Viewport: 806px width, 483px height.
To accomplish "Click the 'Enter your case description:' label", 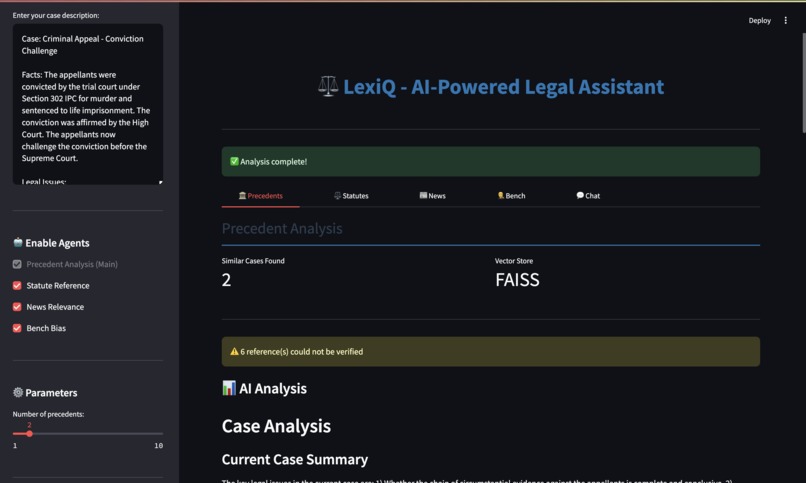I will pos(56,15).
